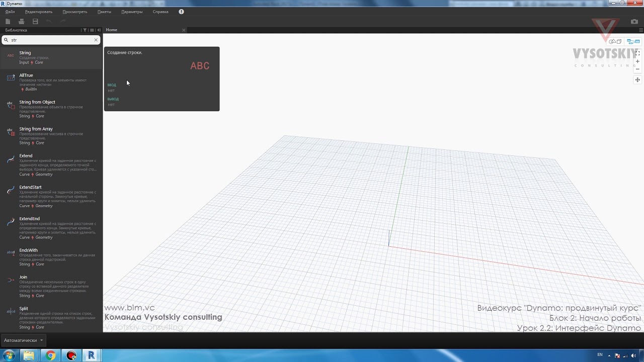Click the zoom to fit icon
The height and width of the screenshot is (362, 644).
637,53
